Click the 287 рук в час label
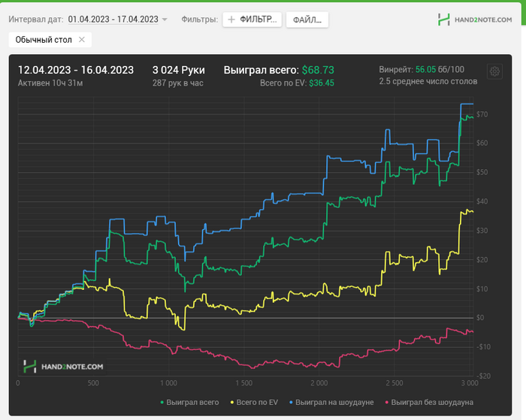Image resolution: width=526 pixels, height=420 pixels. (x=178, y=83)
